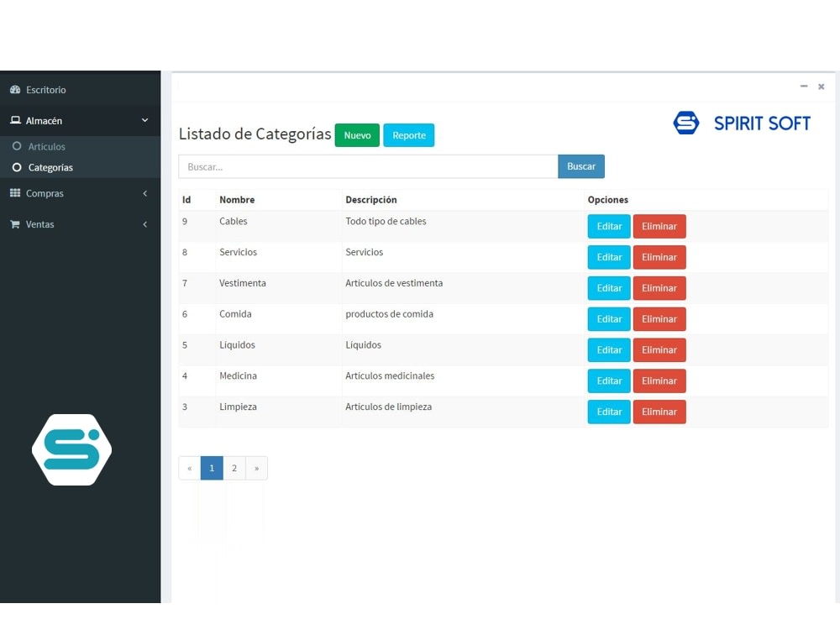Delete the Medicina category
Screen dimensions: 840x630
(659, 381)
